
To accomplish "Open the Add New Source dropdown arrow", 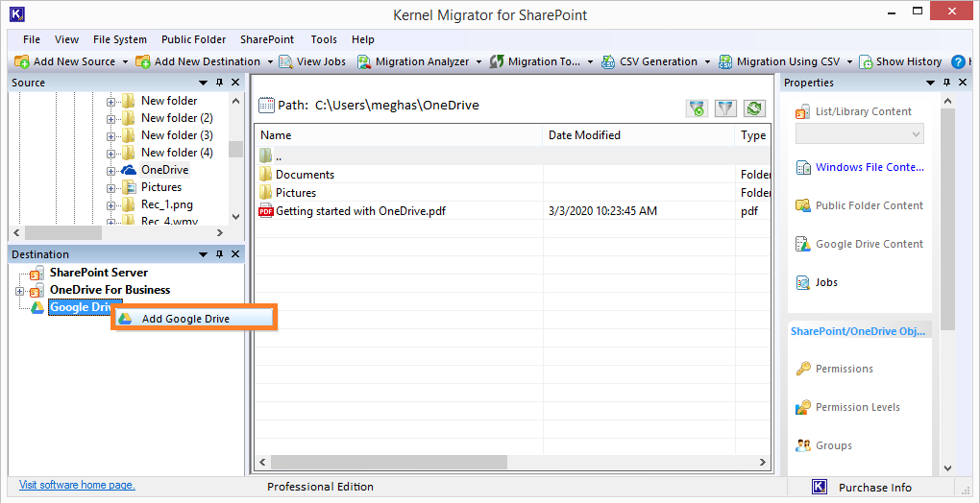I will tap(125, 61).
